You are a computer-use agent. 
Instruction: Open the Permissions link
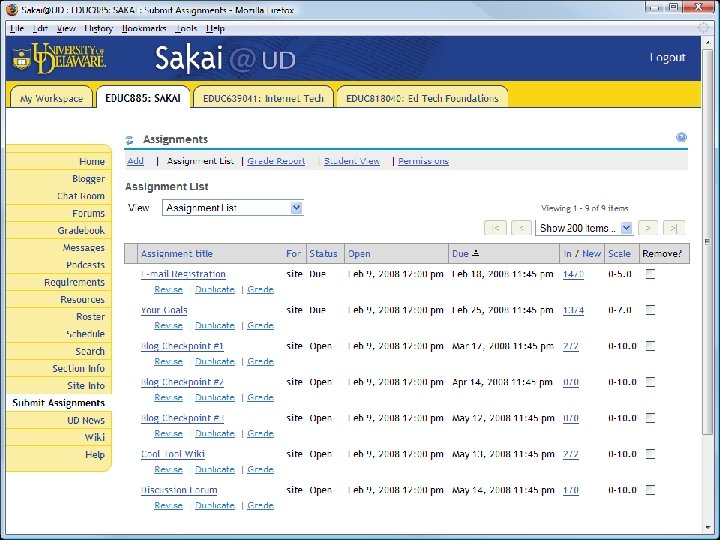coord(423,161)
